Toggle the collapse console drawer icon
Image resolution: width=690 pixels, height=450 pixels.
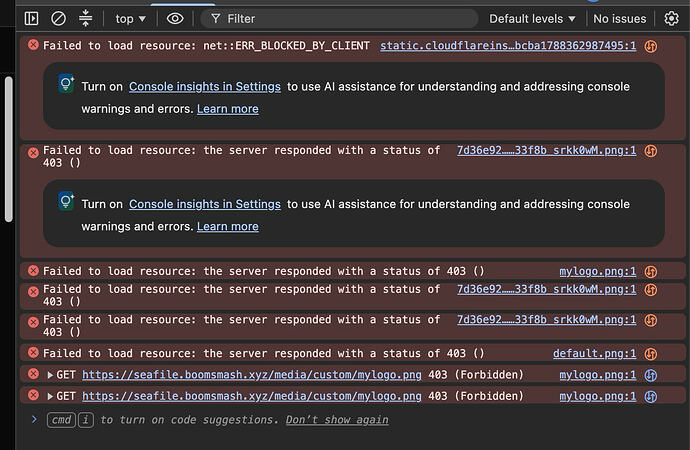pos(85,18)
